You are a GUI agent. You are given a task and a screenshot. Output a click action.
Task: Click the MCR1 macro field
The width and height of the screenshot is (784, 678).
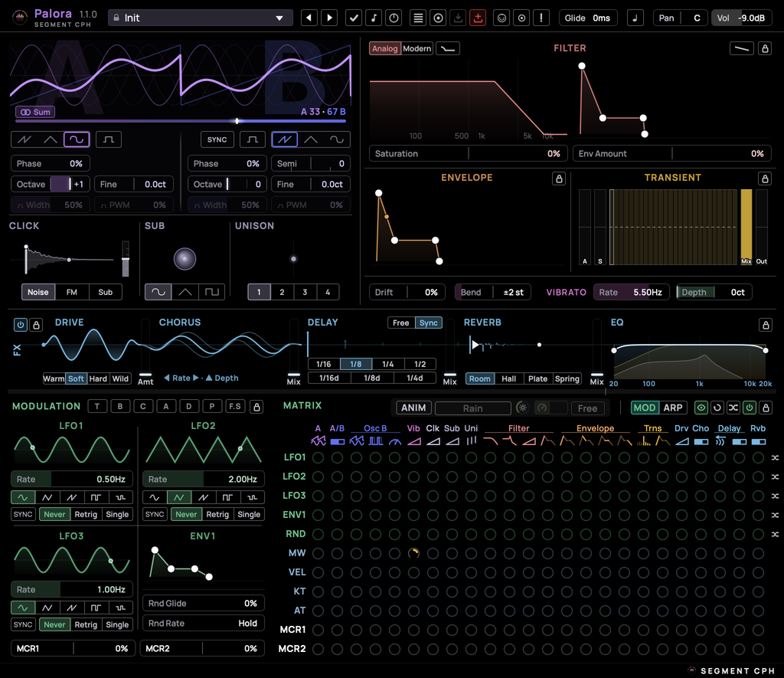[x=73, y=648]
